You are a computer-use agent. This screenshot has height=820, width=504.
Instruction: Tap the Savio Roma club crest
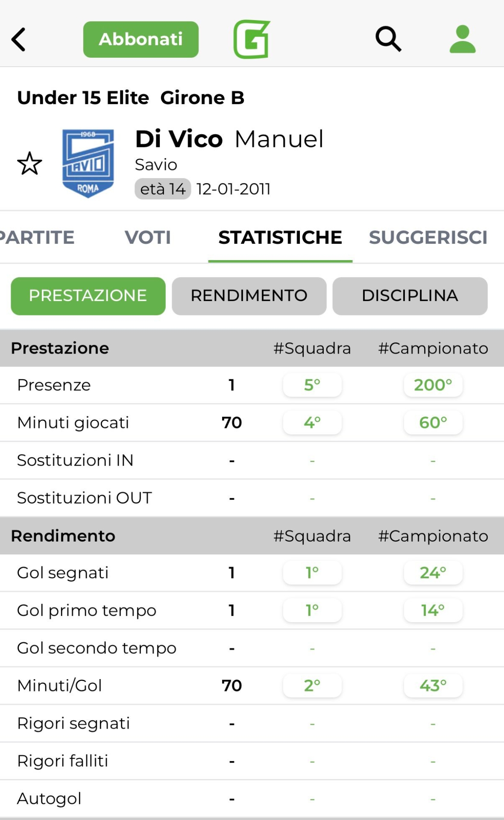pos(88,163)
